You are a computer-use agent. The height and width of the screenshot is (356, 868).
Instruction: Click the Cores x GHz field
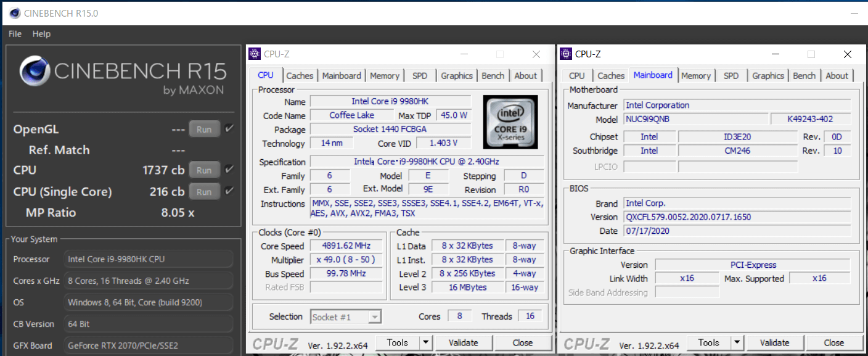(149, 281)
